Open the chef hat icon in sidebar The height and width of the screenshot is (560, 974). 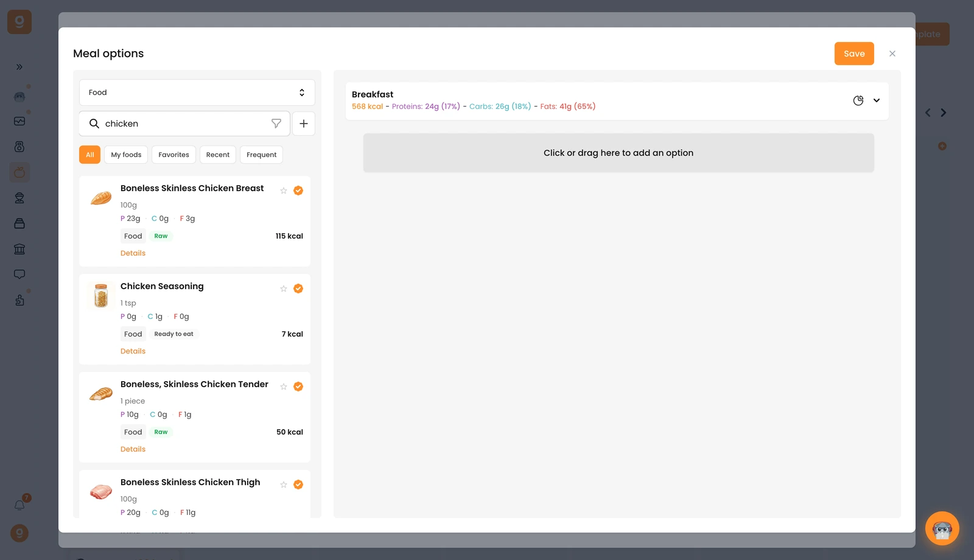(19, 198)
